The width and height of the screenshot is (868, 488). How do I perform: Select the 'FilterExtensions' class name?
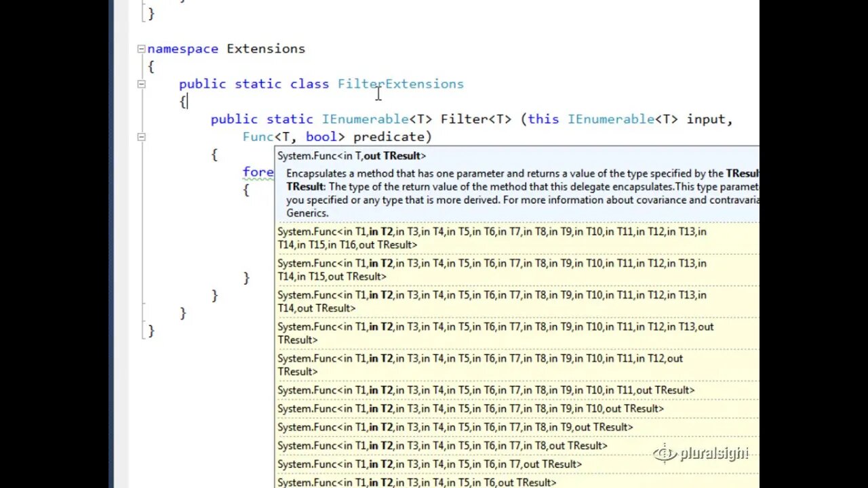pyautogui.click(x=401, y=84)
